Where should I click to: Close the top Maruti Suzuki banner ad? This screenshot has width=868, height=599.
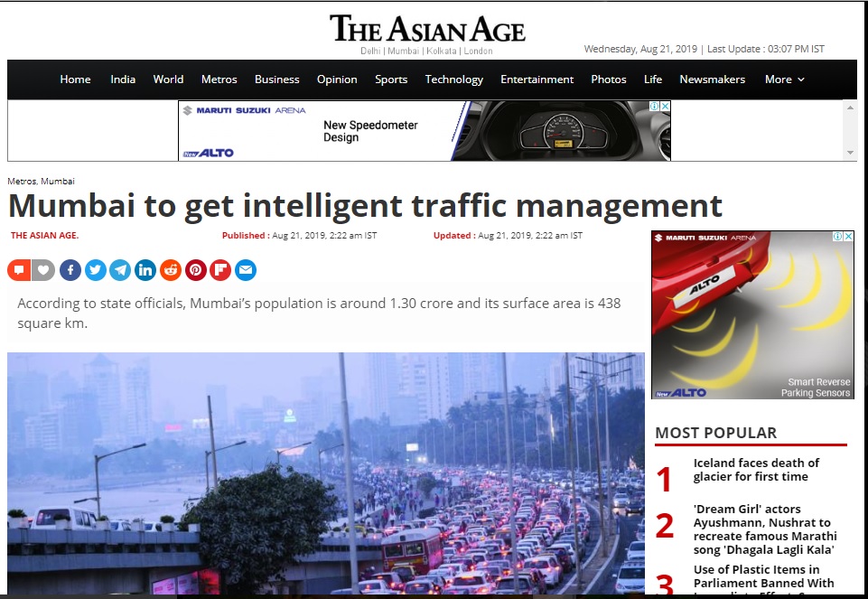pos(666,106)
